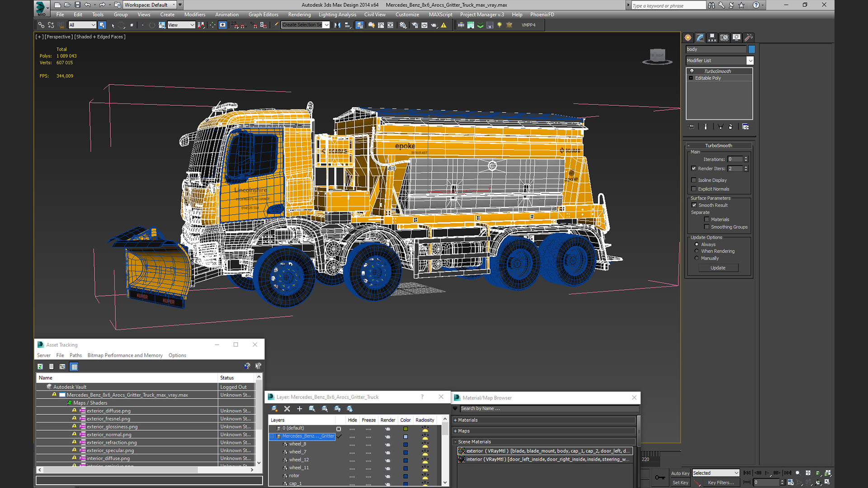
Task: Click Go to Start playback button
Action: [x=747, y=473]
